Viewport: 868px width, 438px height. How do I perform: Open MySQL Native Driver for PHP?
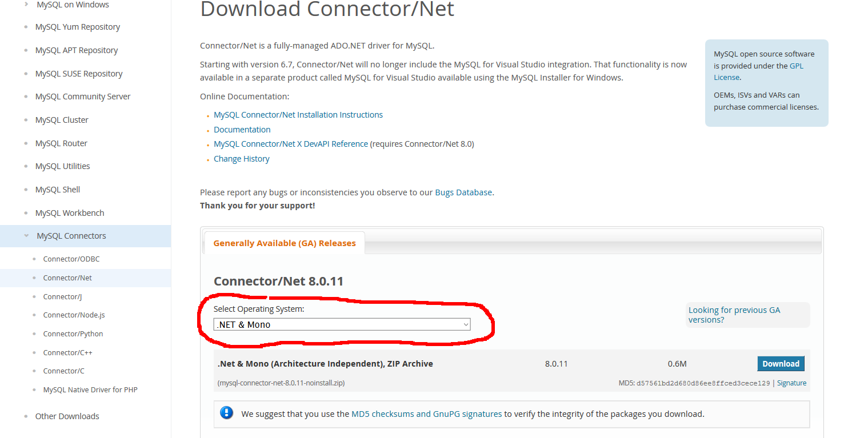click(x=90, y=390)
